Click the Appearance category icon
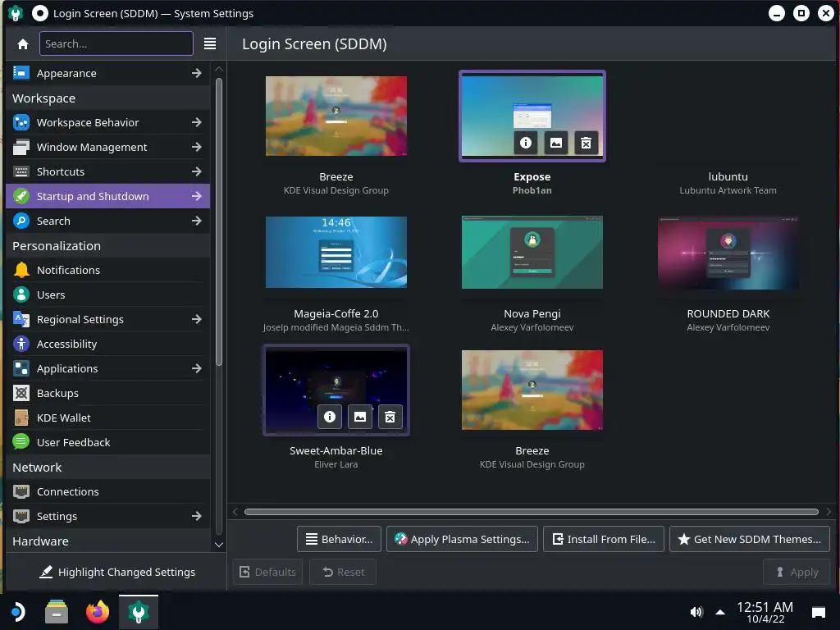Image resolution: width=840 pixels, height=630 pixels. click(21, 72)
